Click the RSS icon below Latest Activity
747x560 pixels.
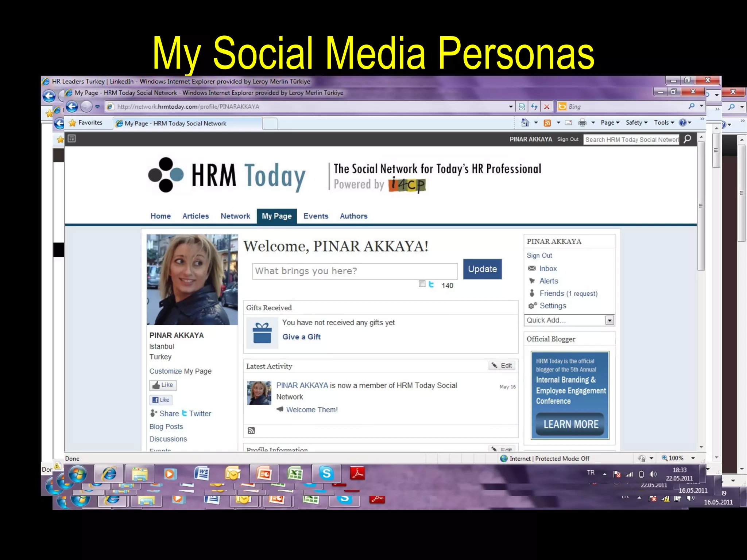251,431
